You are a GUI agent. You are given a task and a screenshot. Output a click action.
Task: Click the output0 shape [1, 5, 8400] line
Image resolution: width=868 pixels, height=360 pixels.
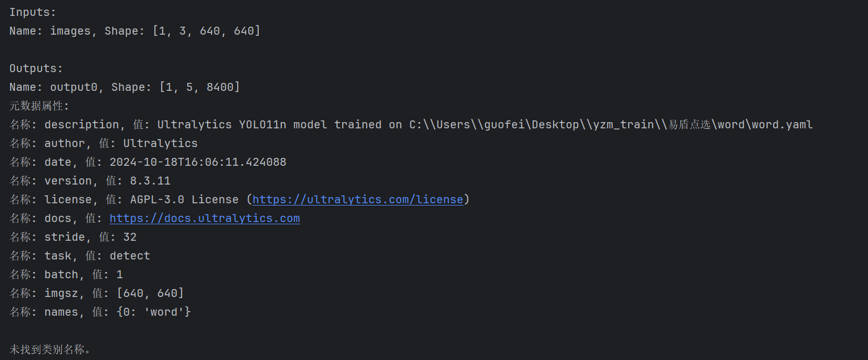(125, 87)
